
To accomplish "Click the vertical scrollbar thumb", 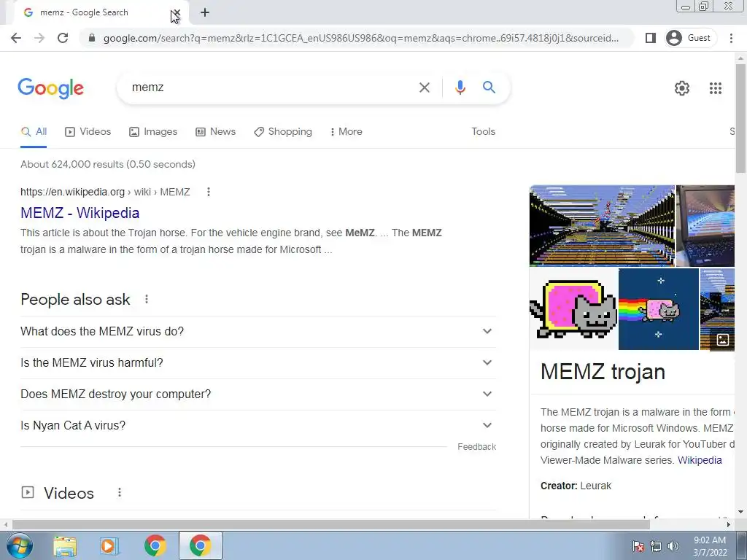I will pos(740,118).
